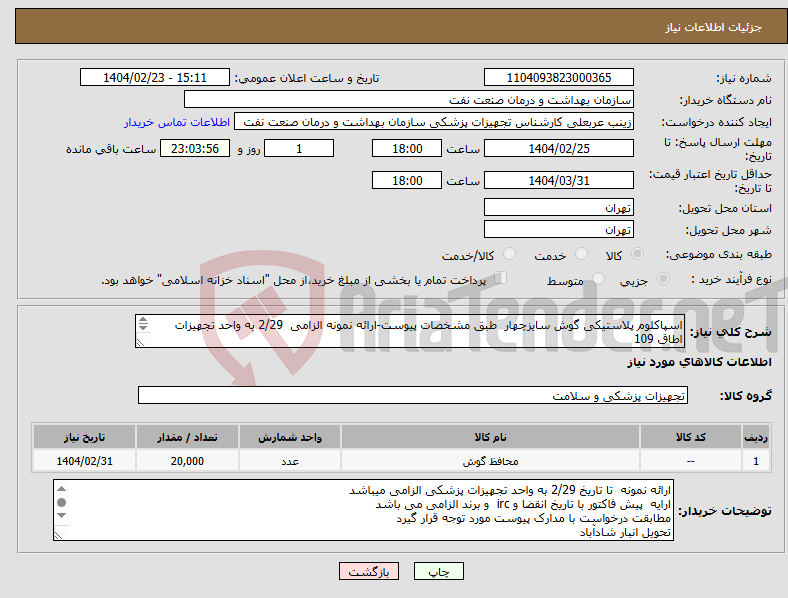
Task: Click the response deadline date 1404/02/25
Action: (558, 148)
